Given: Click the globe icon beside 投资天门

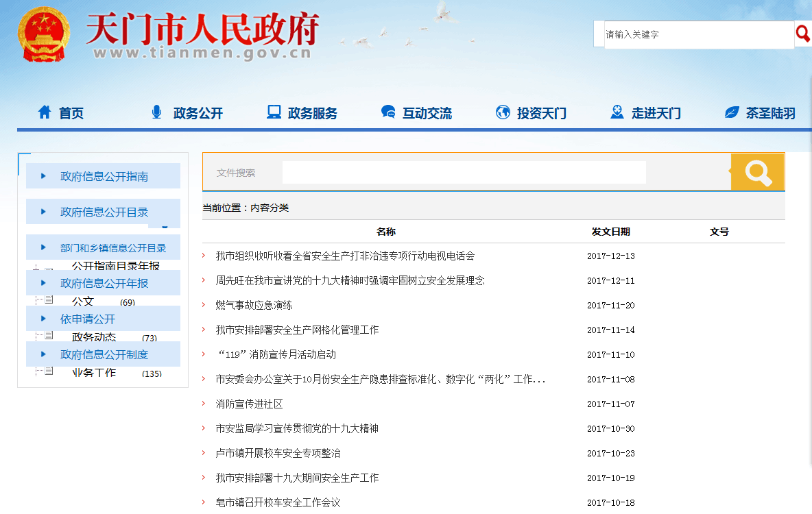Looking at the screenshot, I should click(503, 112).
